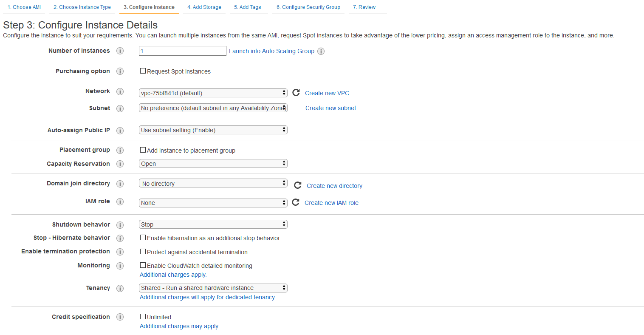This screenshot has height=335, width=644.
Task: Click the Create new VPC link
Action: click(327, 93)
